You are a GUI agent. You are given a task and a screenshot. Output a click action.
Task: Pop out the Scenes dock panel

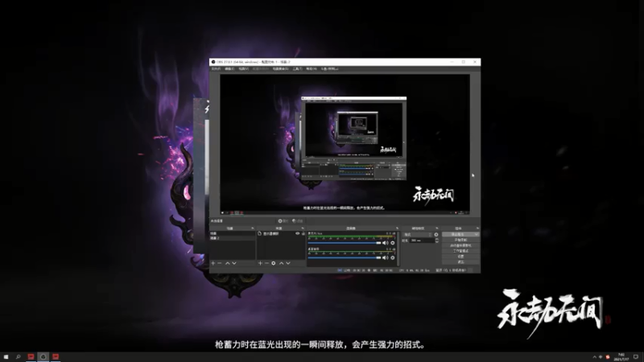[x=253, y=228]
